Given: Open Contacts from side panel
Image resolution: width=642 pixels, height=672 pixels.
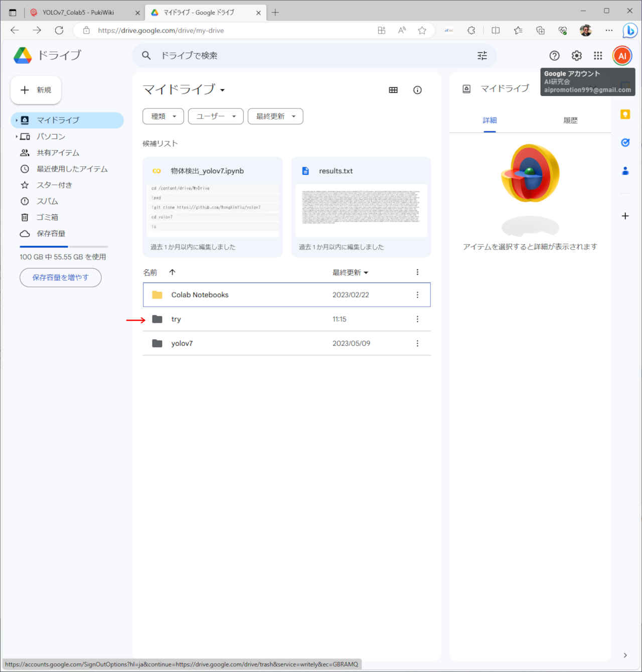Looking at the screenshot, I should [x=625, y=171].
